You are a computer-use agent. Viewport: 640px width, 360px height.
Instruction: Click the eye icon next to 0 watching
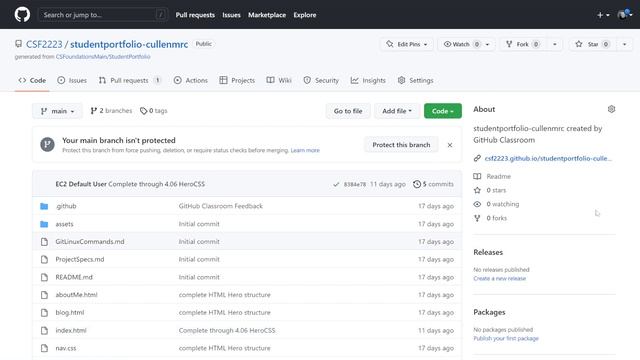point(477,204)
